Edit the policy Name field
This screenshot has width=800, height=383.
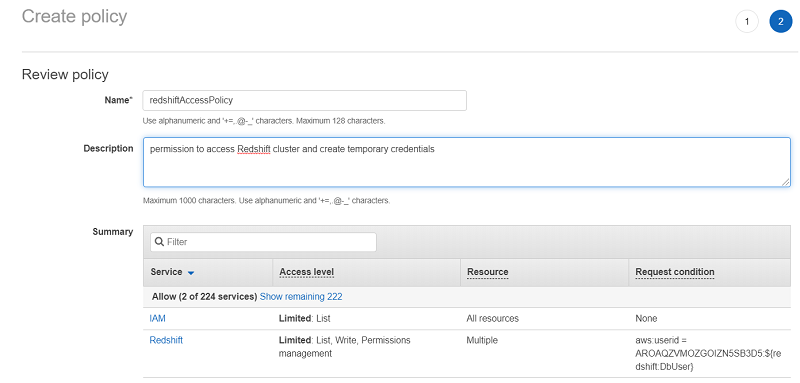(x=305, y=100)
